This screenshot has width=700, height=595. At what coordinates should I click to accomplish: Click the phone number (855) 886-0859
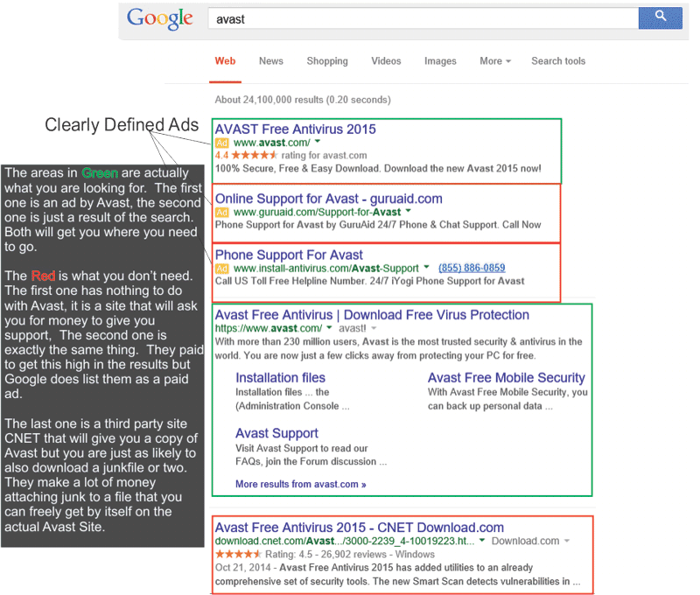472,268
